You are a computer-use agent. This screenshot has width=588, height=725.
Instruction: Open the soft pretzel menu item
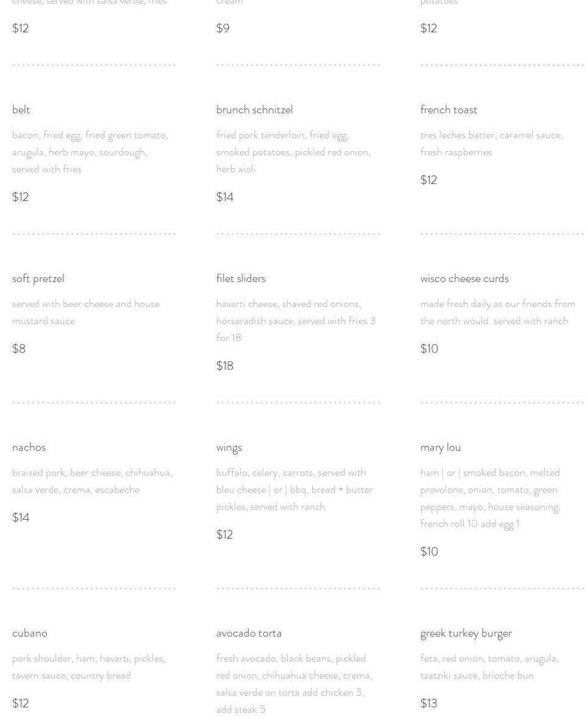coord(38,278)
